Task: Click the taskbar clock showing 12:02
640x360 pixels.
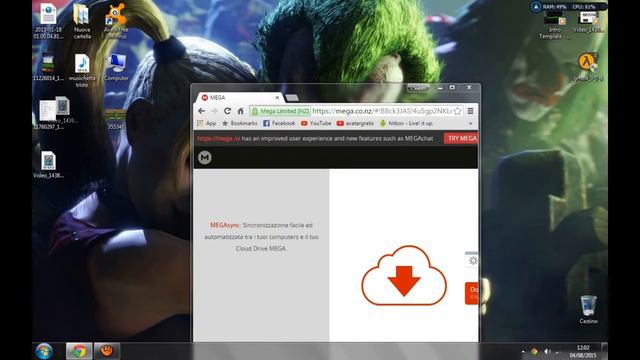Action: coord(583,351)
